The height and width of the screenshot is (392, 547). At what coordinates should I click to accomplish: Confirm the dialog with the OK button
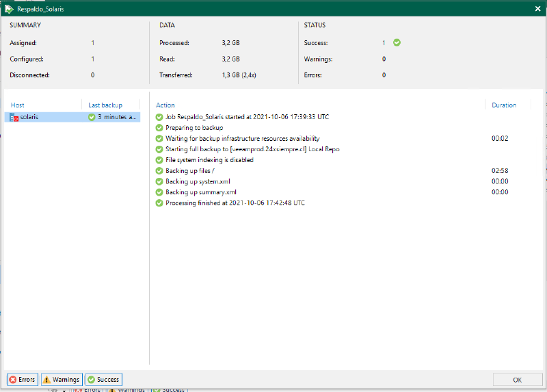coord(518,380)
